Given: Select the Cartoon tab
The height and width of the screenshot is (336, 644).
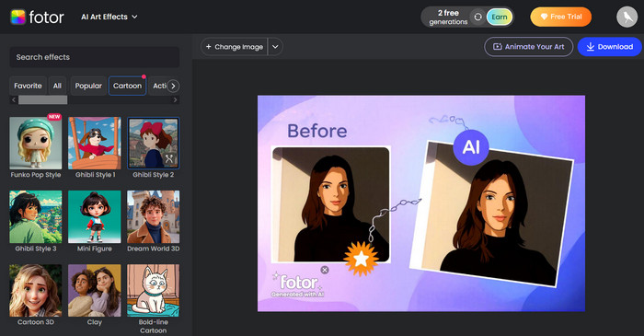Looking at the screenshot, I should tap(127, 86).
